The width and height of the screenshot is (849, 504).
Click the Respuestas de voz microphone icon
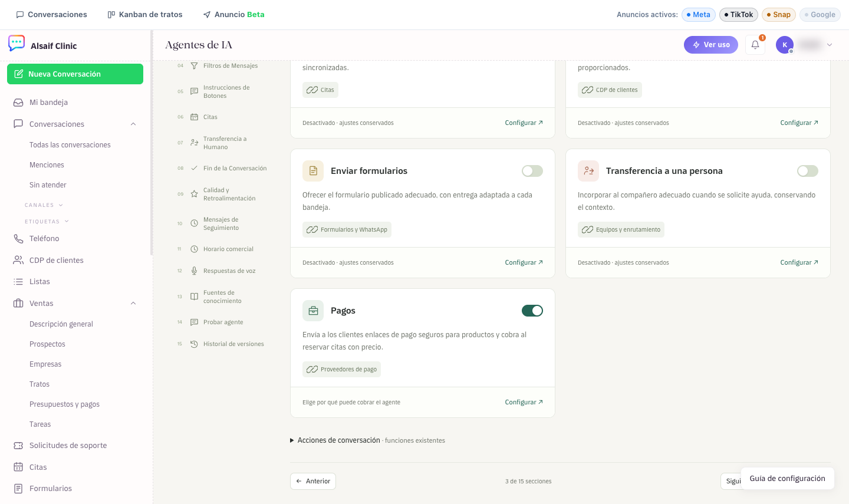(x=194, y=271)
